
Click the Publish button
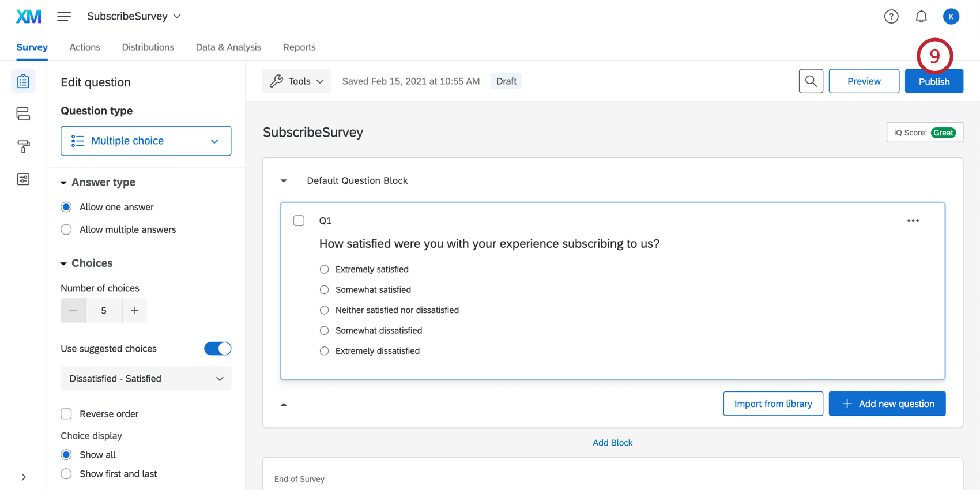[x=933, y=81]
